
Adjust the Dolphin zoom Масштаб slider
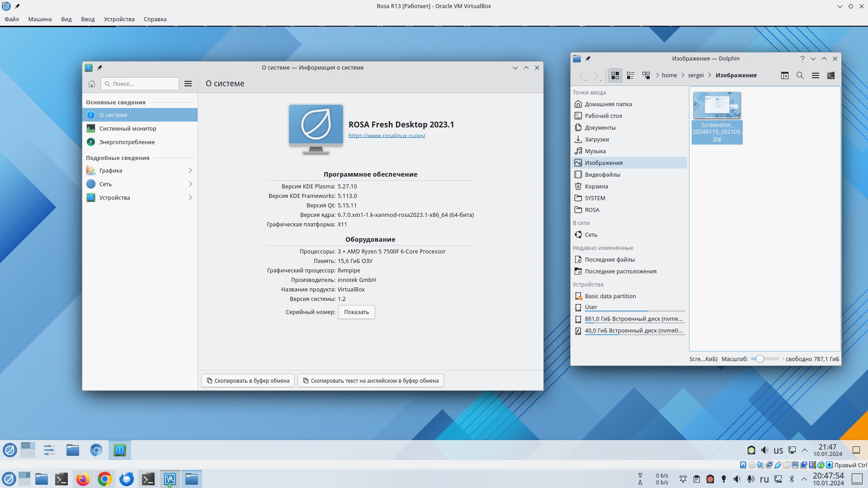pyautogui.click(x=760, y=359)
